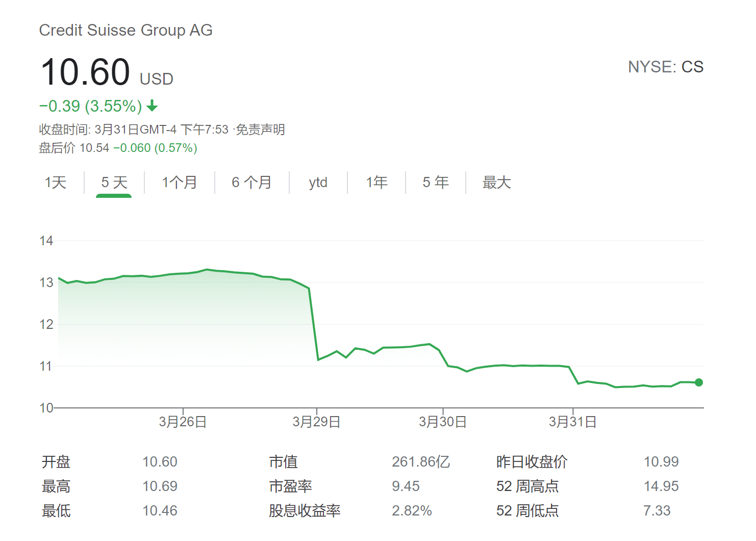Open the 免责声明 disclaimer link
The height and width of the screenshot is (541, 756).
click(260, 130)
